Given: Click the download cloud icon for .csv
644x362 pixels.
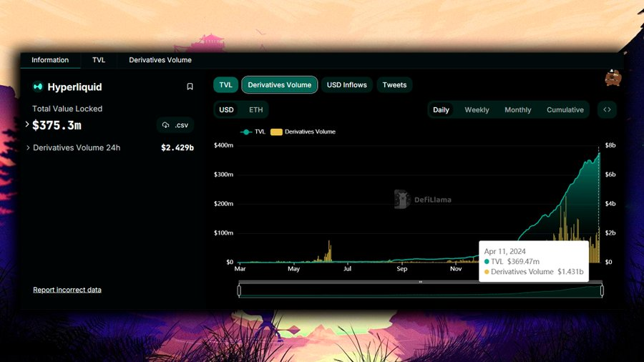Looking at the screenshot, I should point(166,125).
